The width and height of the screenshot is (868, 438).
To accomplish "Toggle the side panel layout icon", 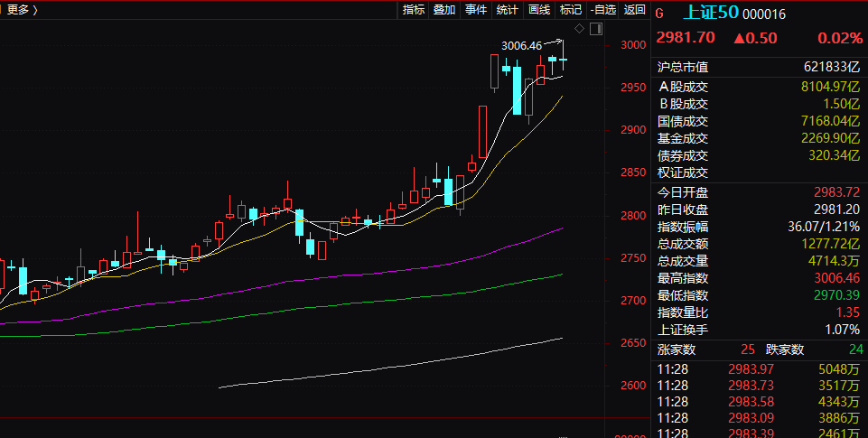I will click(x=595, y=28).
